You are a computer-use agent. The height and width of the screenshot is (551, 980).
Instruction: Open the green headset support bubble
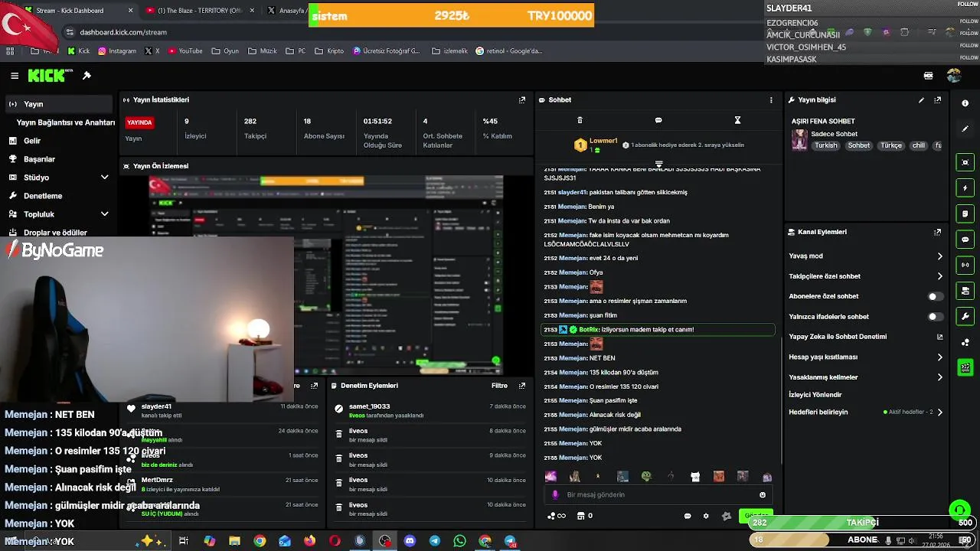pos(959,510)
